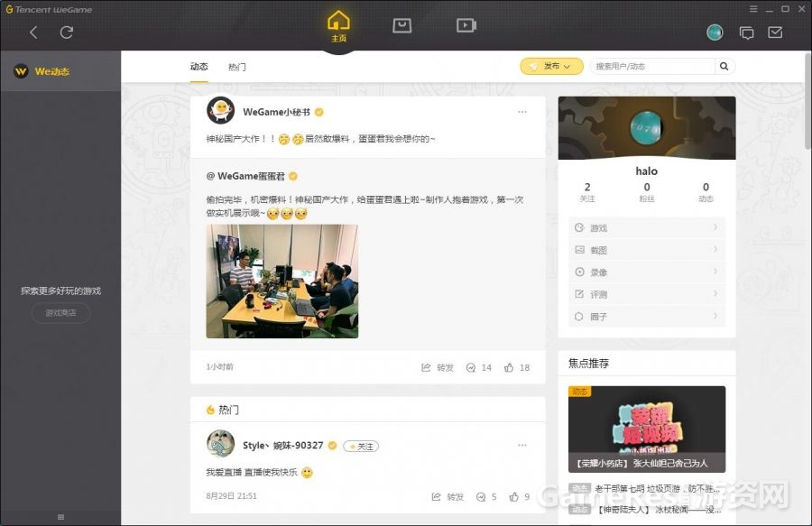Switch to the 动态 tab
This screenshot has width=812, height=526.
coord(198,67)
